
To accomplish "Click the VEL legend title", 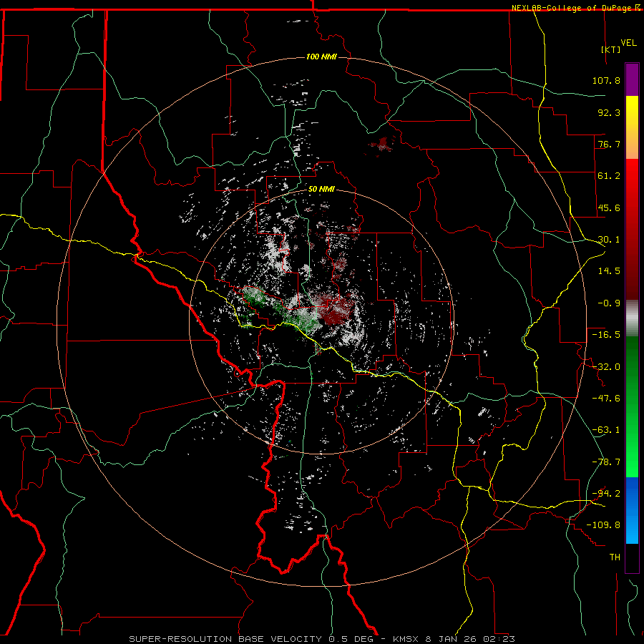I will point(628,43).
